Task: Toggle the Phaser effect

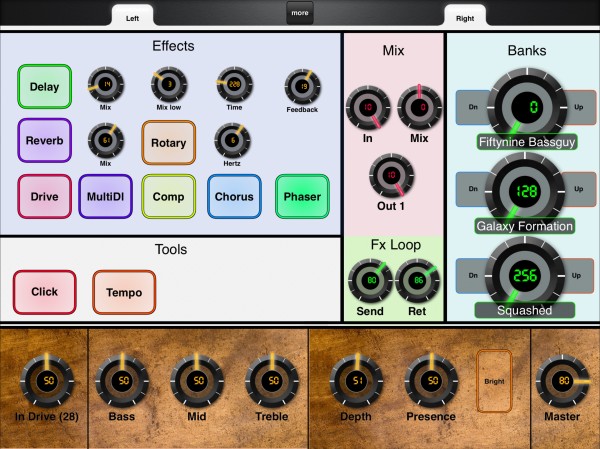Action: click(302, 196)
